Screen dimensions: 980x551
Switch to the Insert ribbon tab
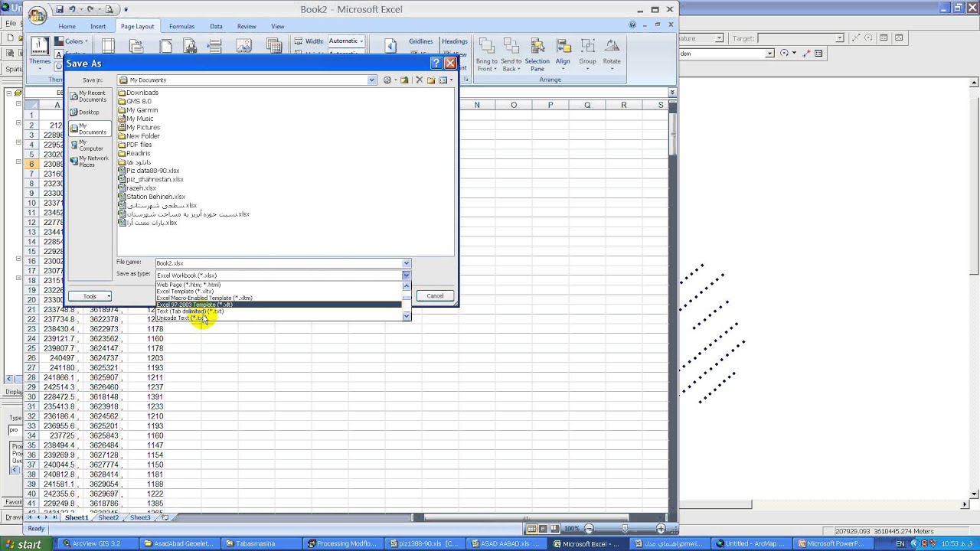(98, 26)
